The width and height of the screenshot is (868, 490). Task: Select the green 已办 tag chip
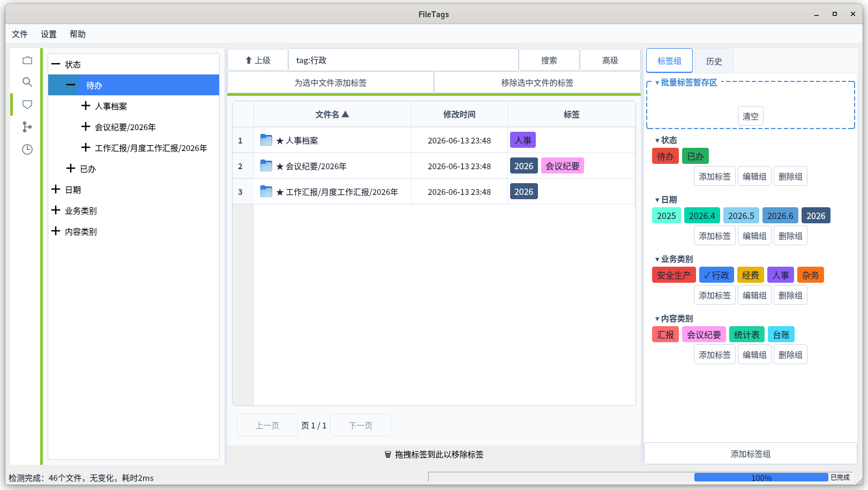tap(695, 156)
